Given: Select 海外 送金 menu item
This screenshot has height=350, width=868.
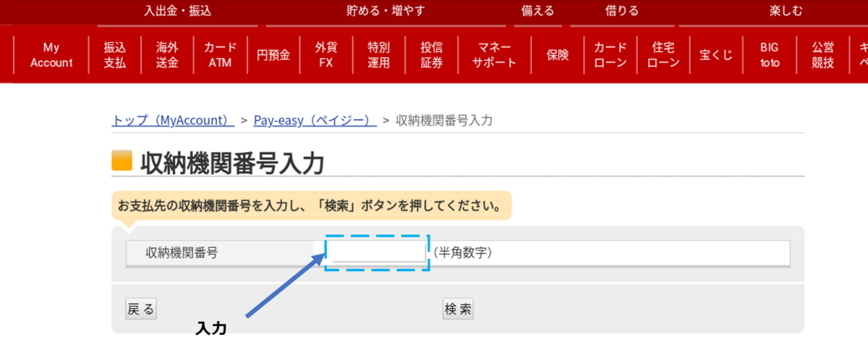Looking at the screenshot, I should pyautogui.click(x=167, y=55).
